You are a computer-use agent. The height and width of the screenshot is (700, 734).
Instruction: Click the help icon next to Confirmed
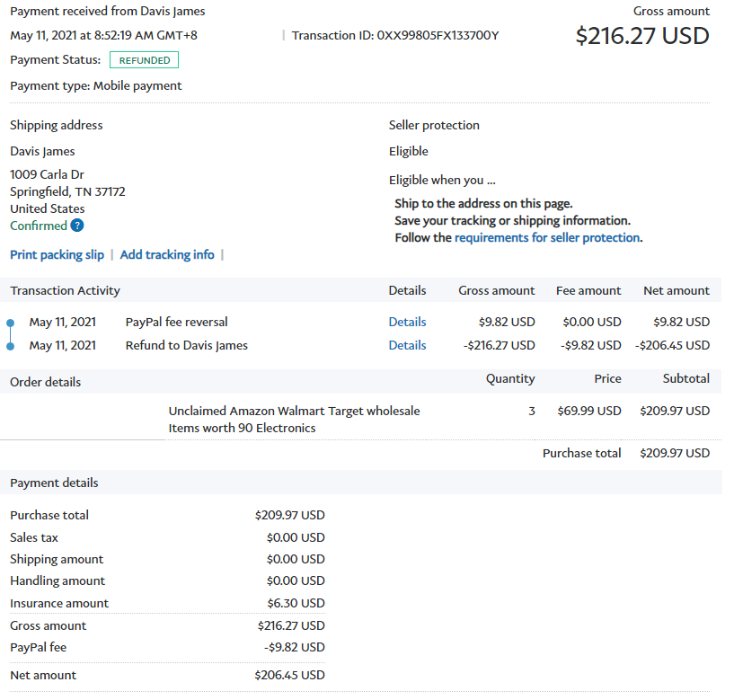coord(77,226)
